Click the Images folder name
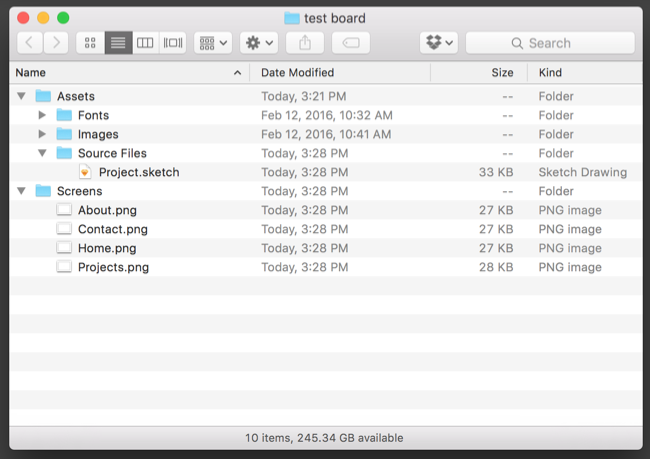Screen dimensions: 650x459 coord(98,134)
